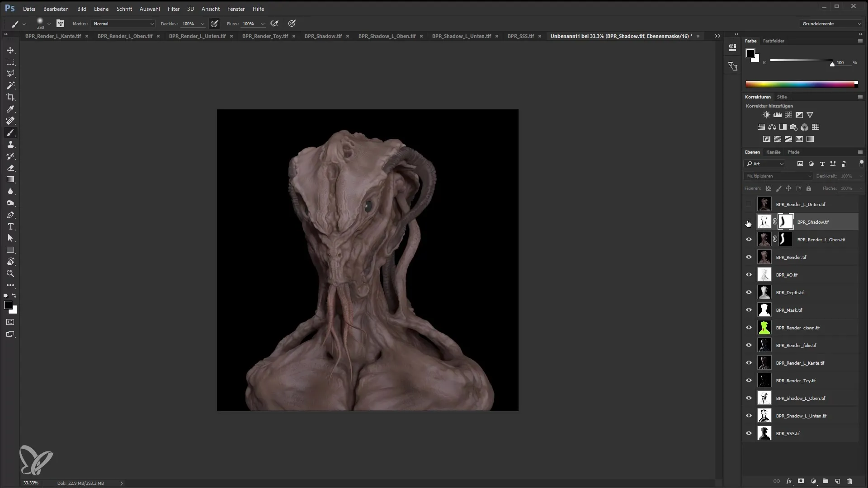Show the BPR_Render_L_Unten.tif layer

(x=749, y=204)
